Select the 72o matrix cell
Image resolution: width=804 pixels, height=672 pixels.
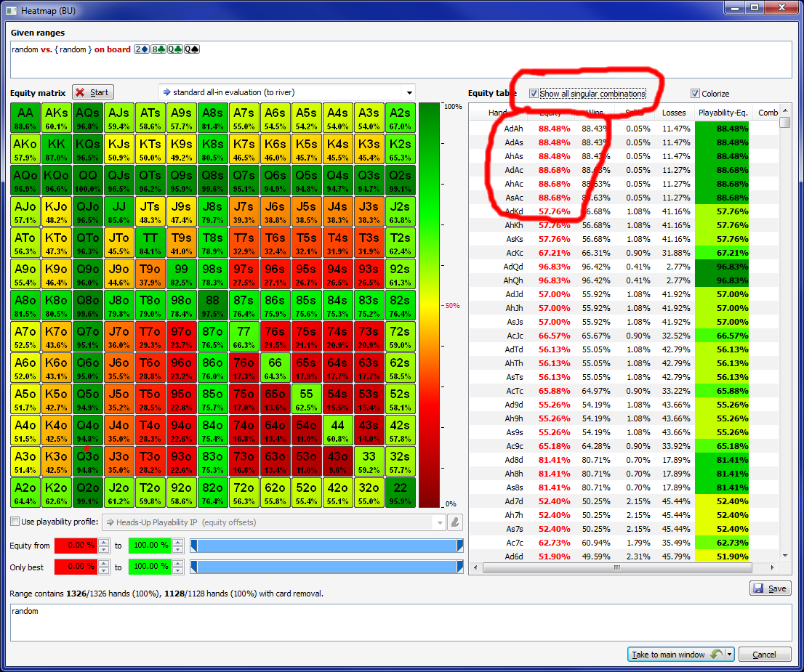[x=244, y=493]
